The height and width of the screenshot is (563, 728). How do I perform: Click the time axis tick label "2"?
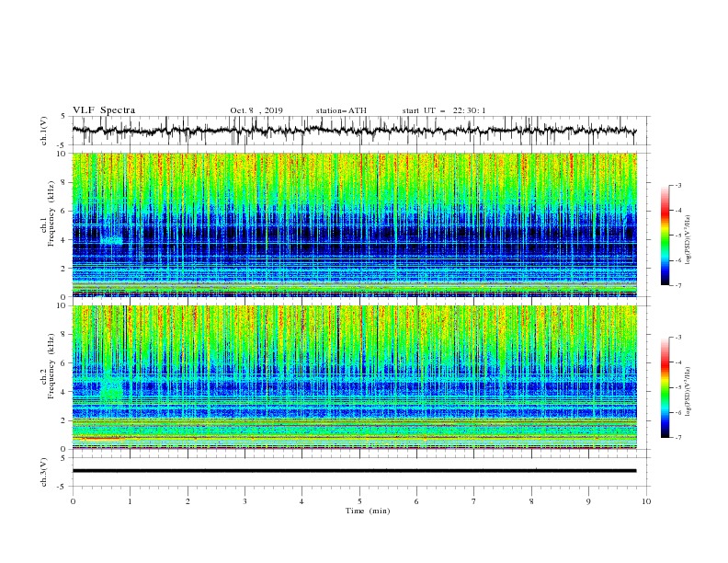point(188,501)
